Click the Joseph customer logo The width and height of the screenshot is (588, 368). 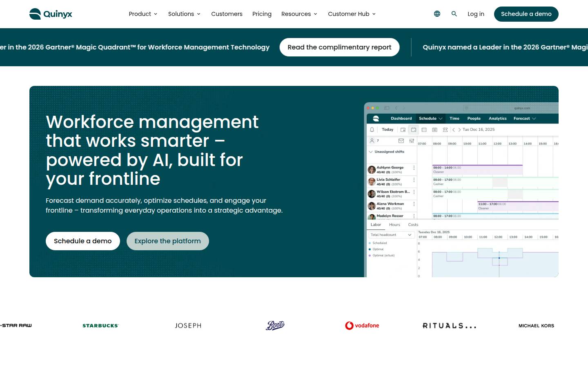(x=188, y=326)
